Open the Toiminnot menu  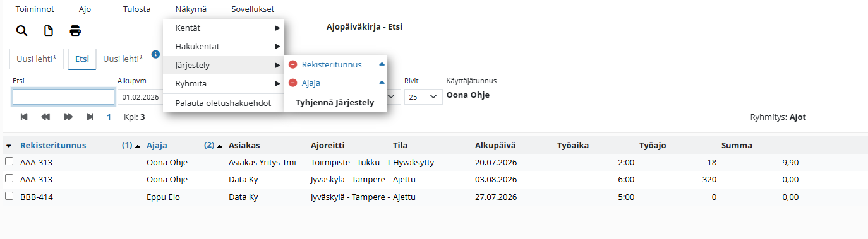[34, 9]
